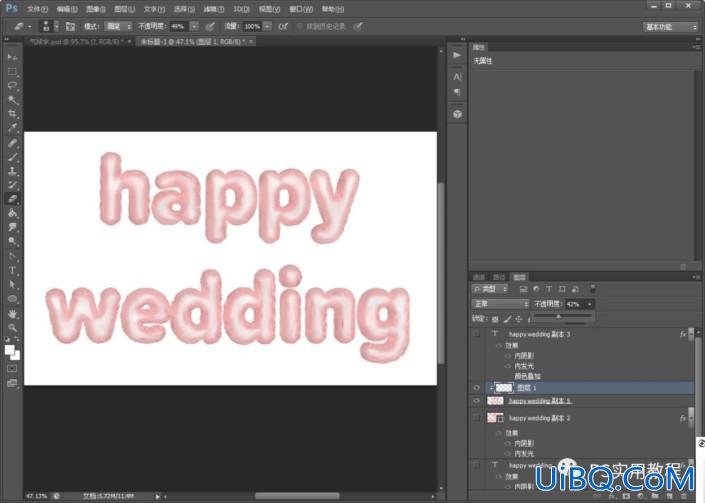
Task: Show happy wedding 副本 2 layer visibility
Action: click(x=477, y=418)
